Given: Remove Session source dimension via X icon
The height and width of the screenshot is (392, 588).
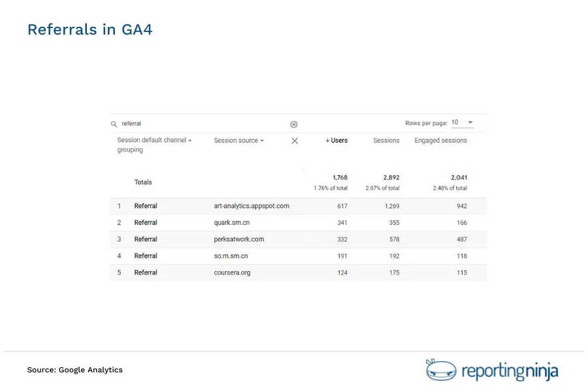Looking at the screenshot, I should [x=294, y=140].
